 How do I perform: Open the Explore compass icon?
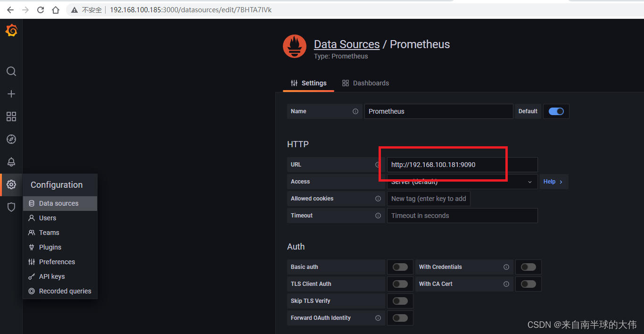pyautogui.click(x=11, y=139)
